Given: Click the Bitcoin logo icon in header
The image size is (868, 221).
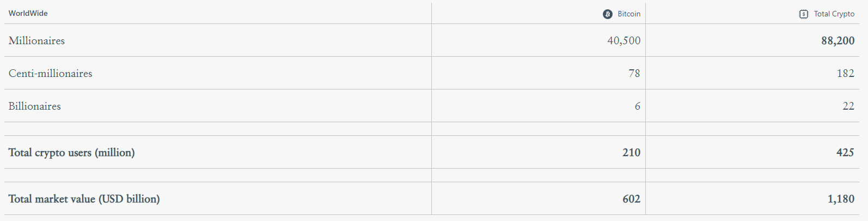Looking at the screenshot, I should [x=608, y=14].
